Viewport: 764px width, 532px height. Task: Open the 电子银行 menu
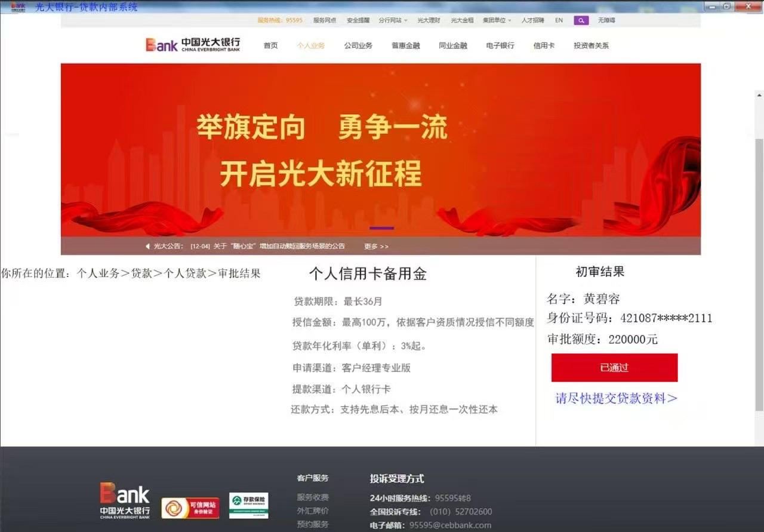pyautogui.click(x=500, y=45)
